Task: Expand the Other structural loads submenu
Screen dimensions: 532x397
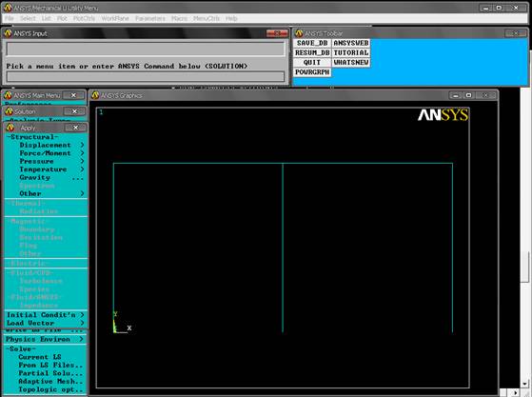Action: [46, 193]
